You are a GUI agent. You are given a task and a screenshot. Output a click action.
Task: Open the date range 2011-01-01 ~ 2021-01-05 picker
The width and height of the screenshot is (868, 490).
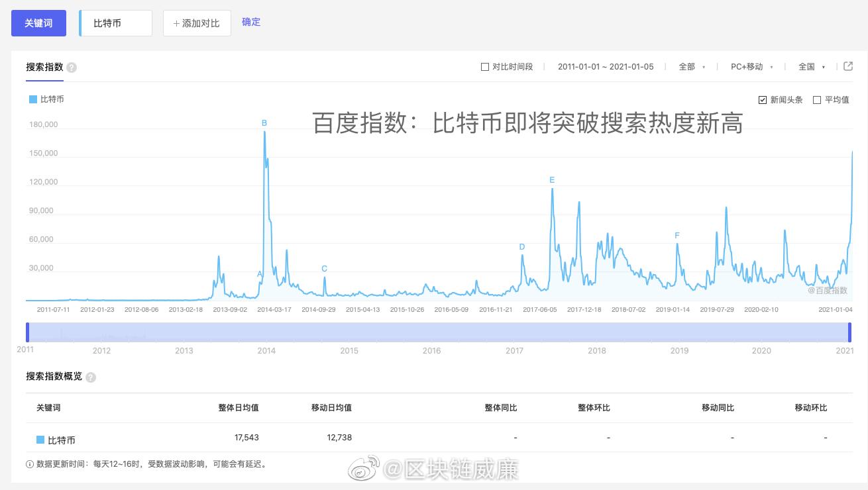point(606,67)
